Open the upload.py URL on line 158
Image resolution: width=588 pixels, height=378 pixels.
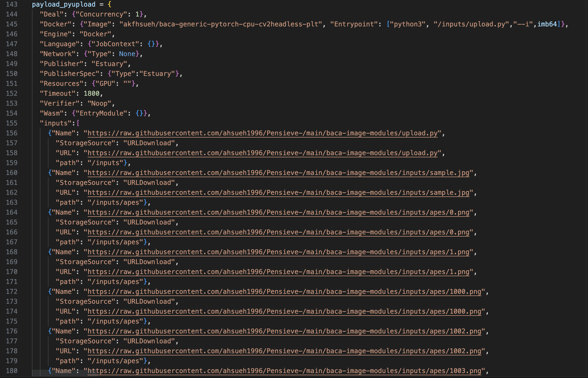coord(262,153)
